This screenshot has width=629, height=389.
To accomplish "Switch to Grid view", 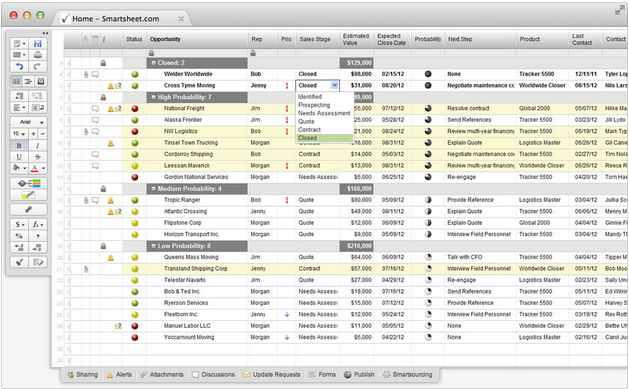I will coord(16,81).
